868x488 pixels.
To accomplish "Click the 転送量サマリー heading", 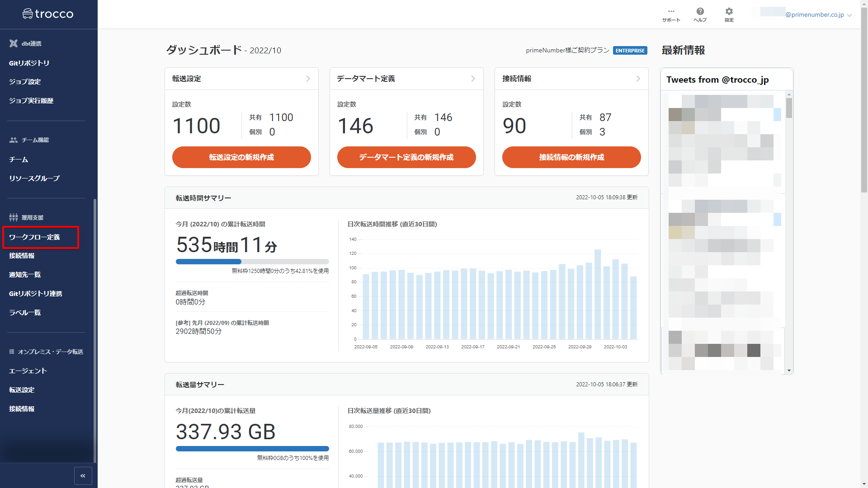I will (x=200, y=385).
